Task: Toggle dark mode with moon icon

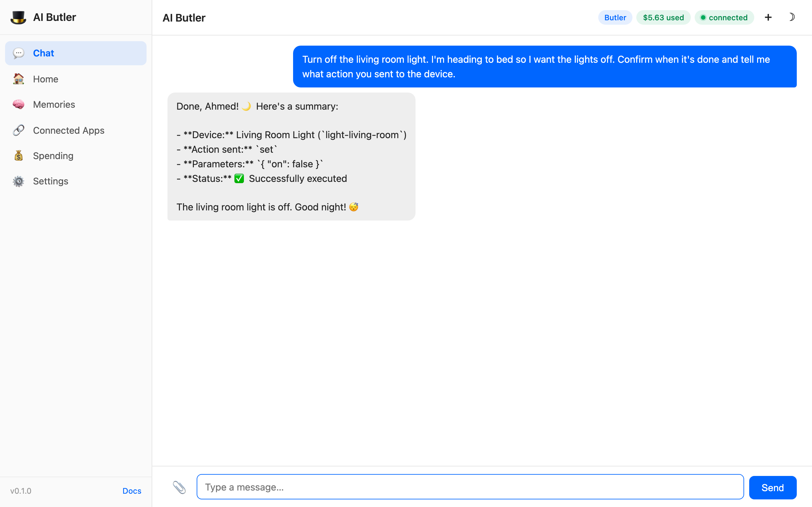Action: tap(791, 17)
